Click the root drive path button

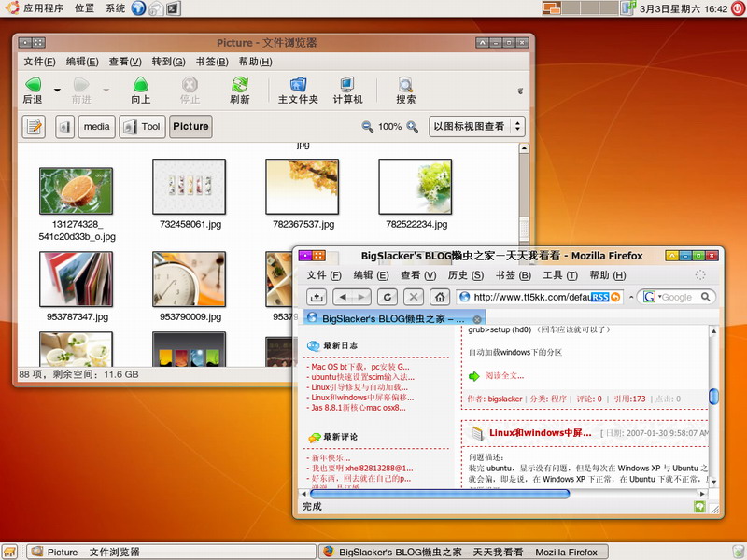tap(64, 127)
